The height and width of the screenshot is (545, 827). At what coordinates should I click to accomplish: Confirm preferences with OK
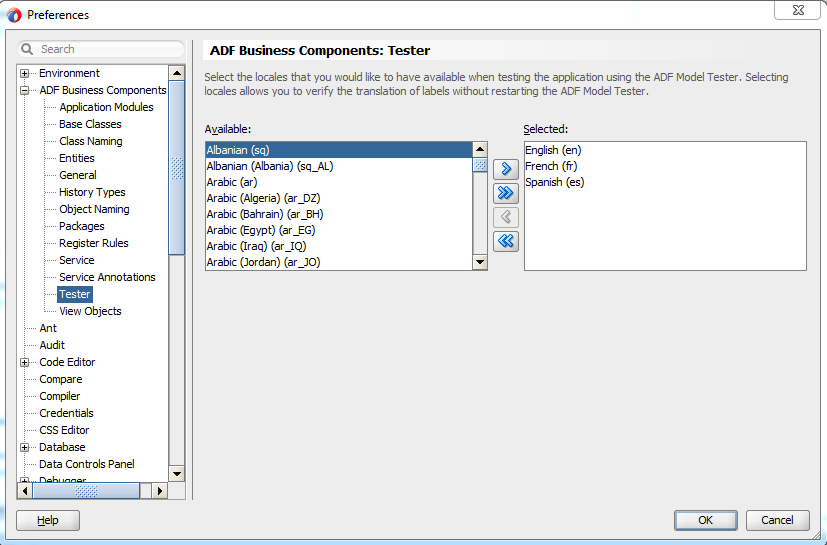706,520
